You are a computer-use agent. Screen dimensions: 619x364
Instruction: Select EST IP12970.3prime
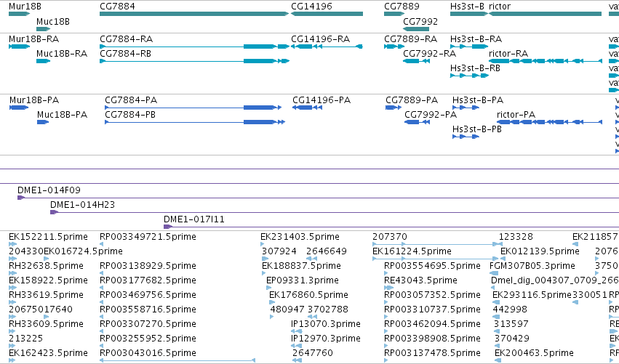coord(326,339)
